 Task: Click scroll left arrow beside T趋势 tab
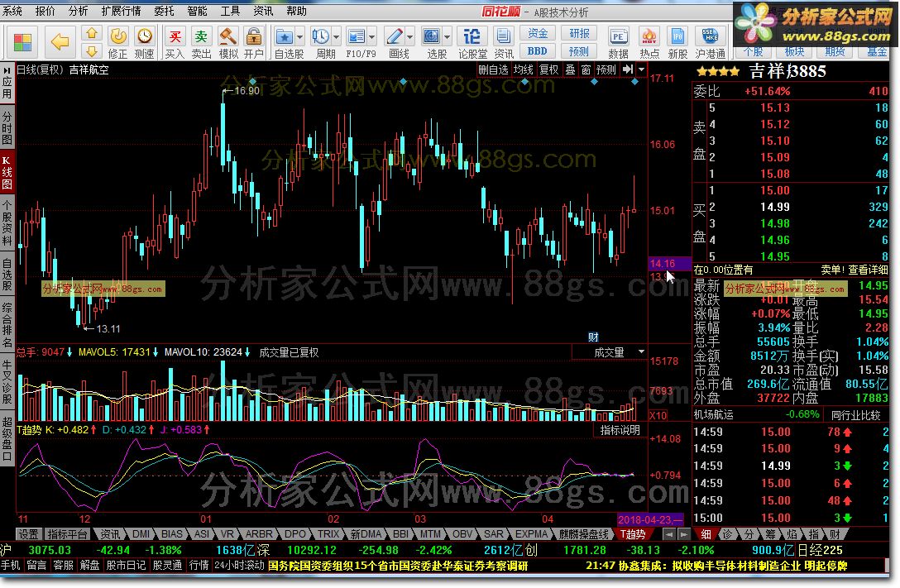click(668, 534)
